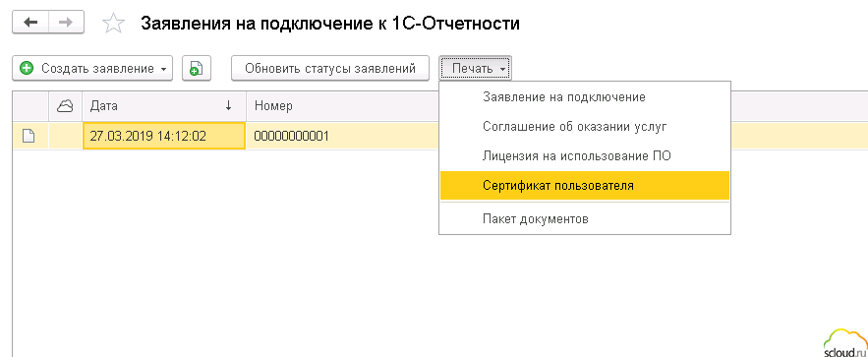This screenshot has height=357, width=868.
Task: Select Пакет документов menu entry
Action: point(585,219)
